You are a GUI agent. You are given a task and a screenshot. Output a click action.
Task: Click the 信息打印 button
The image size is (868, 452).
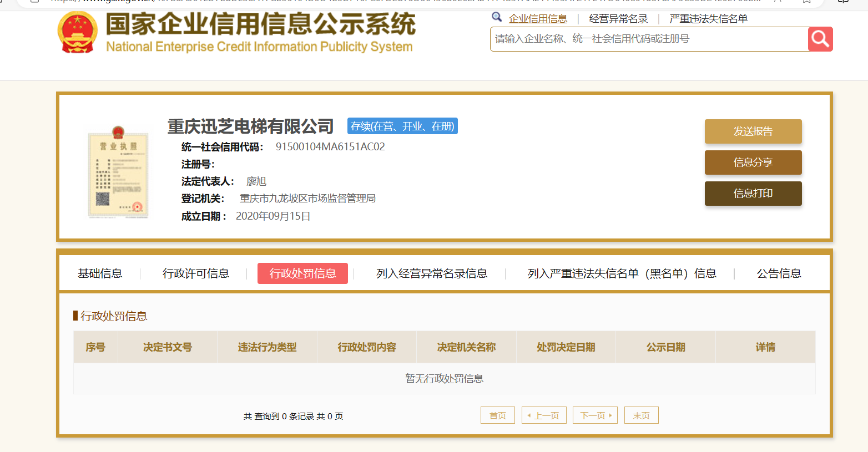coord(753,194)
